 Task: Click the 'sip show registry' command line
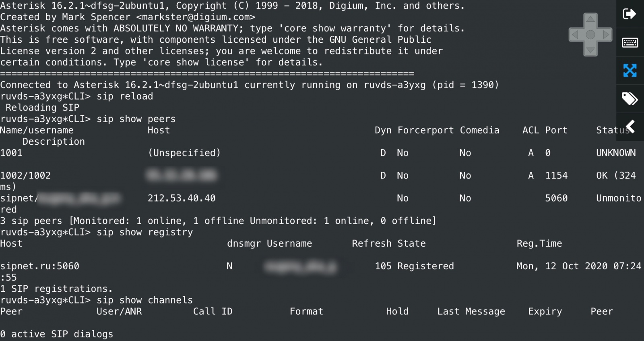coord(97,232)
